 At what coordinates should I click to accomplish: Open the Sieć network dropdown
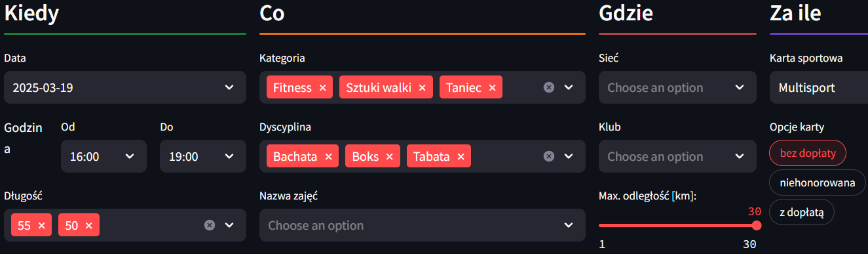pos(677,87)
